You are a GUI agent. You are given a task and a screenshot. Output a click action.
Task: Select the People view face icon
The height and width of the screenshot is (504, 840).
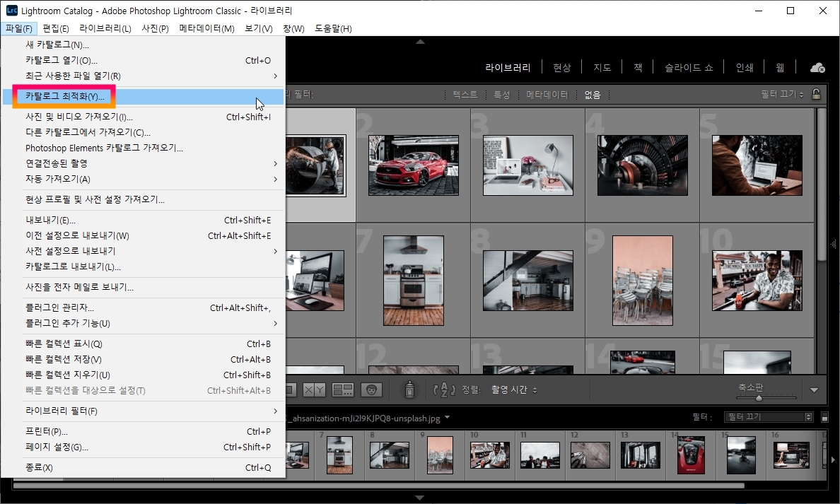coord(371,390)
